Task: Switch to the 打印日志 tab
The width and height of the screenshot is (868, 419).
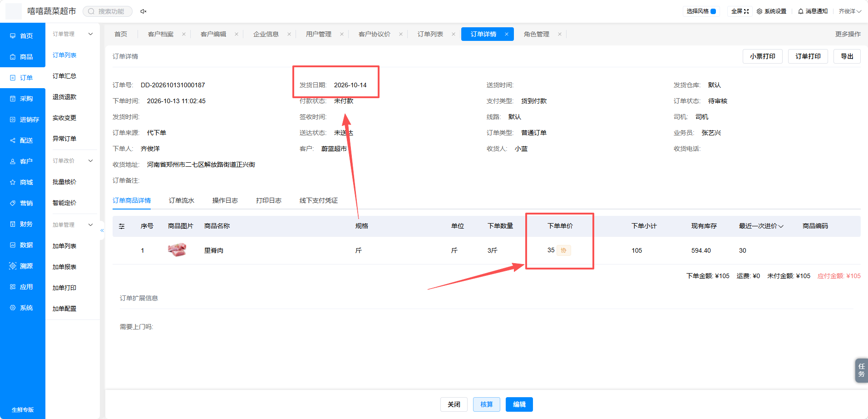Action: 269,200
